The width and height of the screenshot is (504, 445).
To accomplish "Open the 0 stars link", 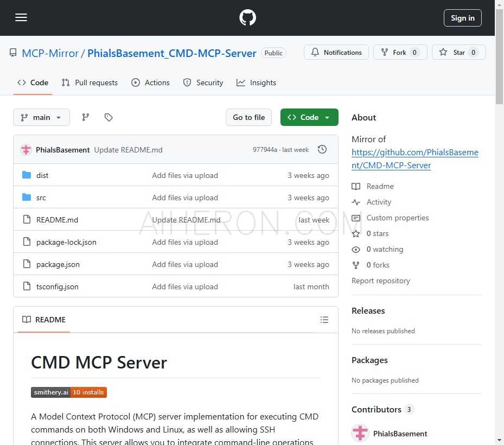I will [378, 233].
